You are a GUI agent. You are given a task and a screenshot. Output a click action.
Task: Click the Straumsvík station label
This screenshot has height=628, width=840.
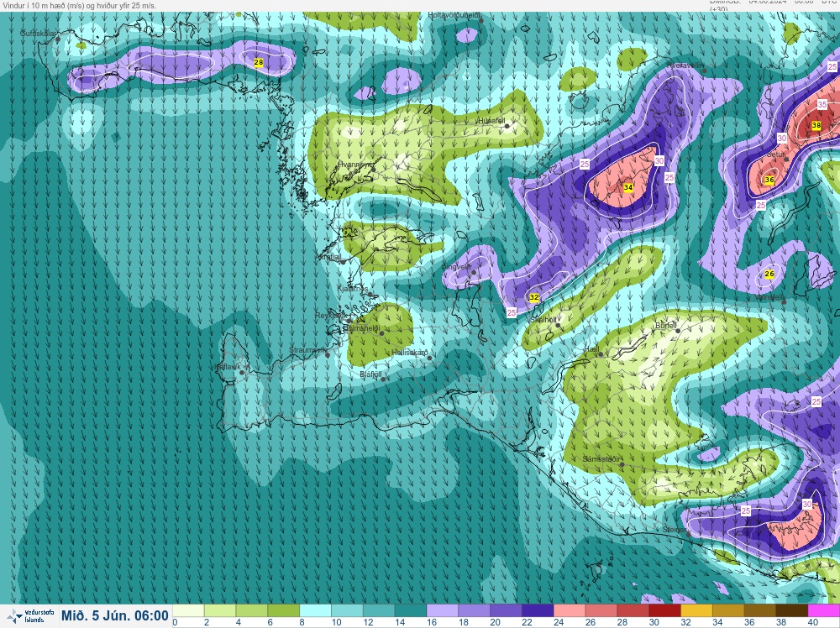point(307,350)
